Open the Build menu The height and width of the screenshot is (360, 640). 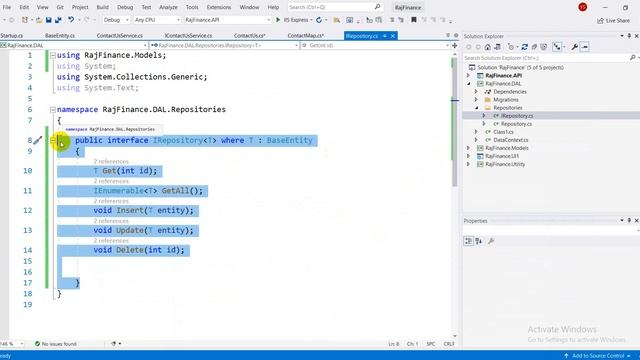click(102, 7)
